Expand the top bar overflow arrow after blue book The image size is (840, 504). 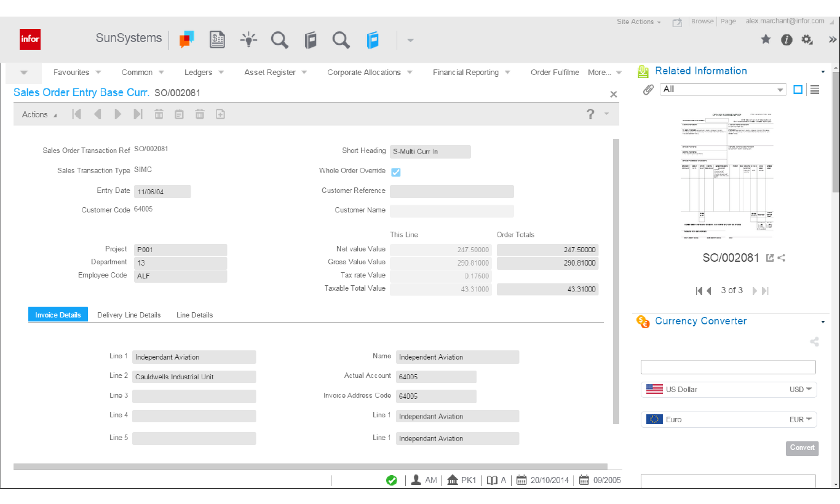pos(410,41)
